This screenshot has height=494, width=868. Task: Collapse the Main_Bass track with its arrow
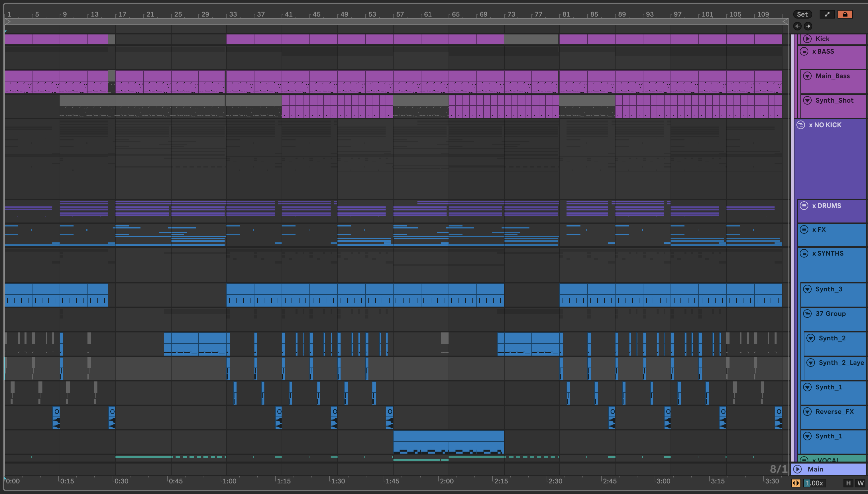[x=807, y=76]
